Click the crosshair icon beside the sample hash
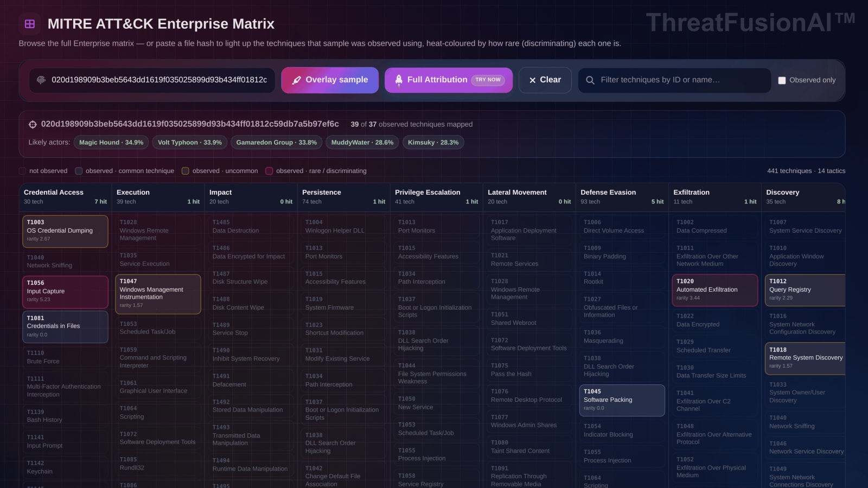 tap(33, 125)
